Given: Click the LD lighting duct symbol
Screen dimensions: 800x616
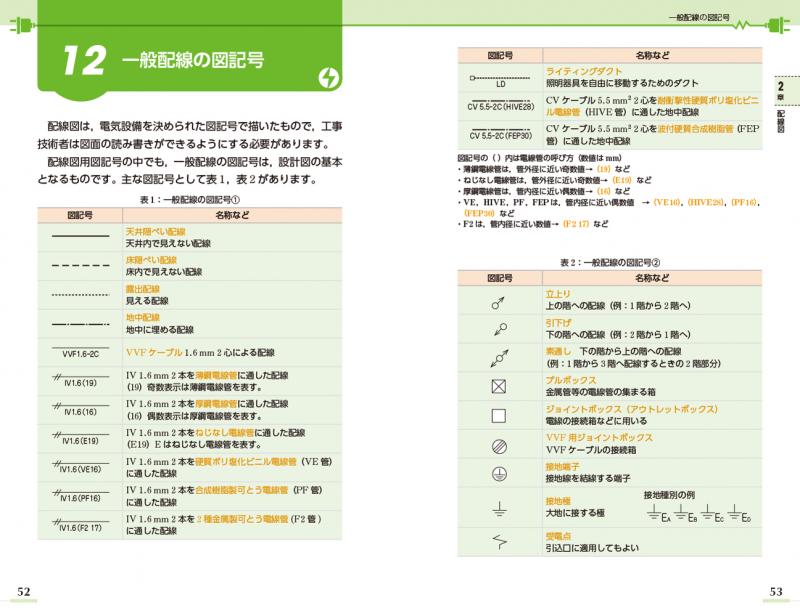Looking at the screenshot, I should coord(500,81).
